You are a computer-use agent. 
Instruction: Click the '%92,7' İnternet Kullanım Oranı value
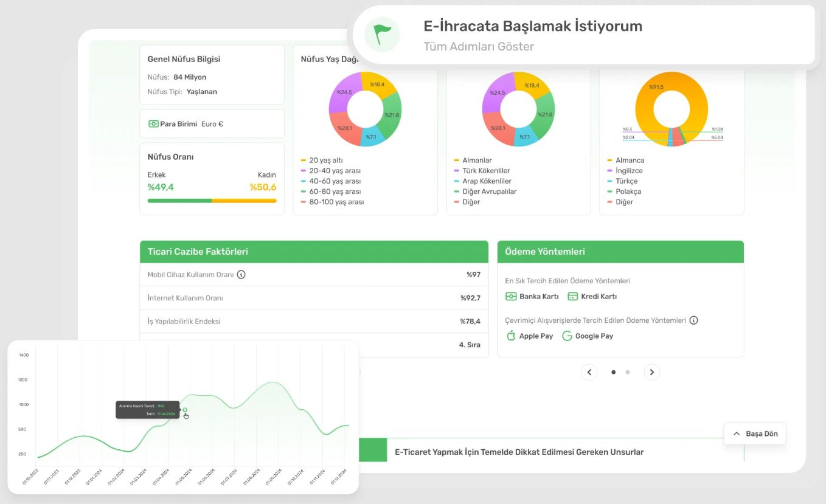(x=470, y=298)
